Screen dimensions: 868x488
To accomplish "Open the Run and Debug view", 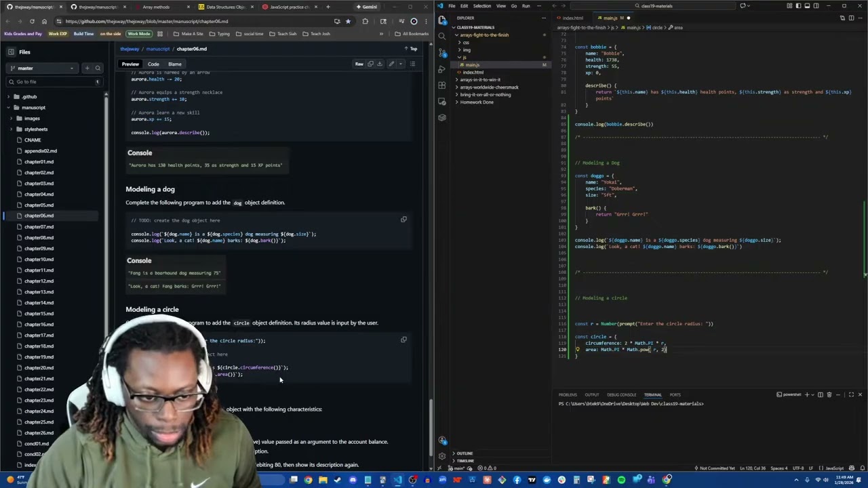I will [x=442, y=68].
